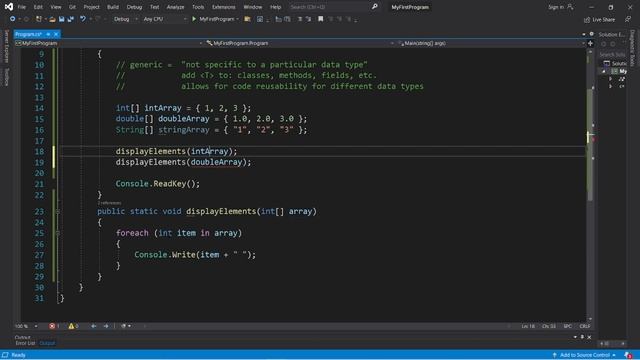Image resolution: width=640 pixels, height=360 pixels.
Task: Click the 2 references CodeLens link
Action: 109,203
